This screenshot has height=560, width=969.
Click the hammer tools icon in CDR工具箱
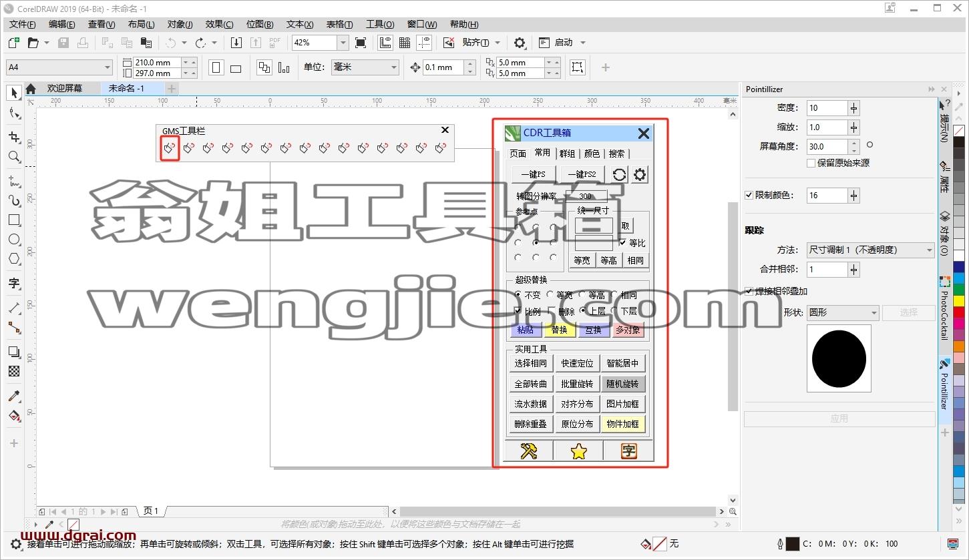(x=529, y=451)
